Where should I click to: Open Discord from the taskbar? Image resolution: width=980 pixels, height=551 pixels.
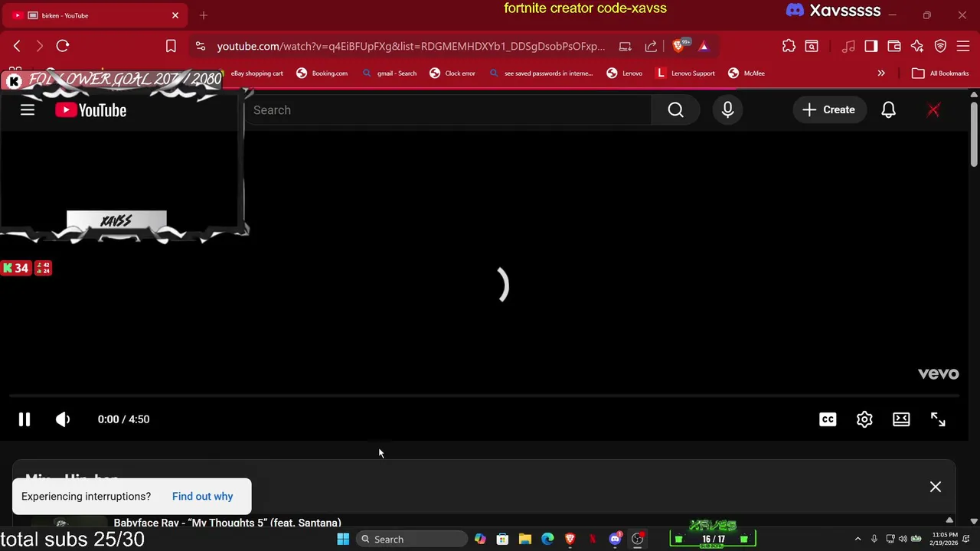click(615, 540)
